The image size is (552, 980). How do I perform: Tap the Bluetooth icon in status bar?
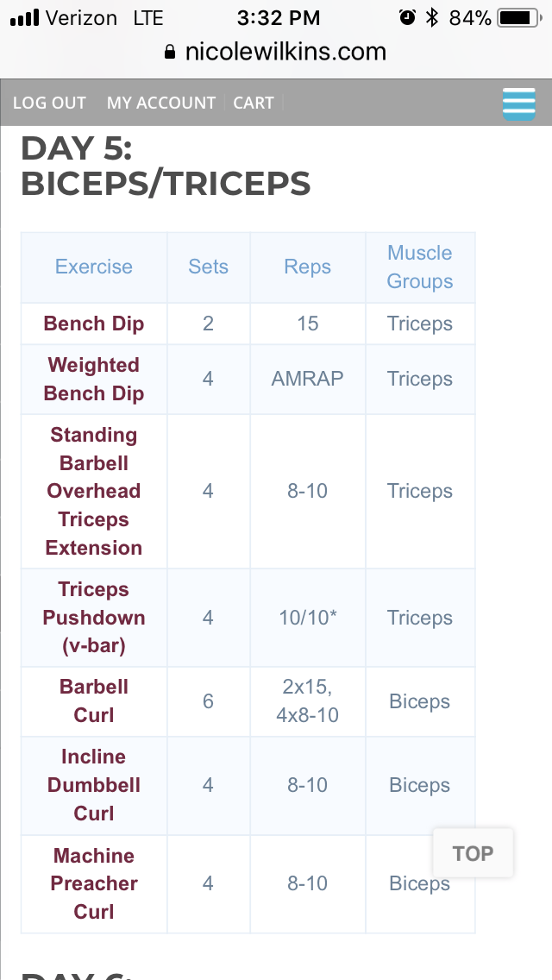[431, 17]
